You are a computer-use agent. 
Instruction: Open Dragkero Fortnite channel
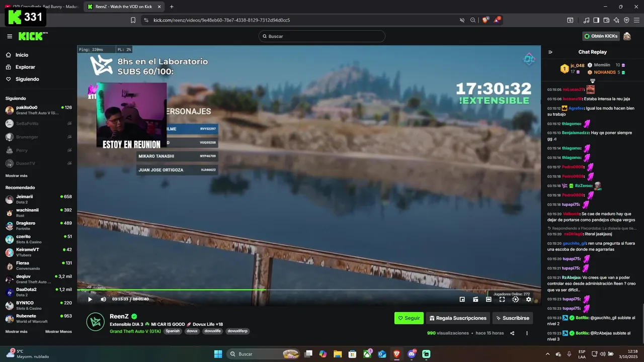pyautogui.click(x=38, y=226)
